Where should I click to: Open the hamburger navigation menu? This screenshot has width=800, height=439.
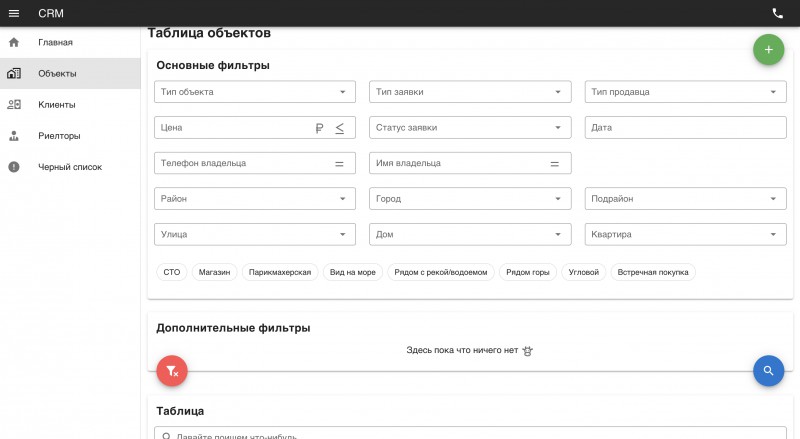tap(14, 13)
